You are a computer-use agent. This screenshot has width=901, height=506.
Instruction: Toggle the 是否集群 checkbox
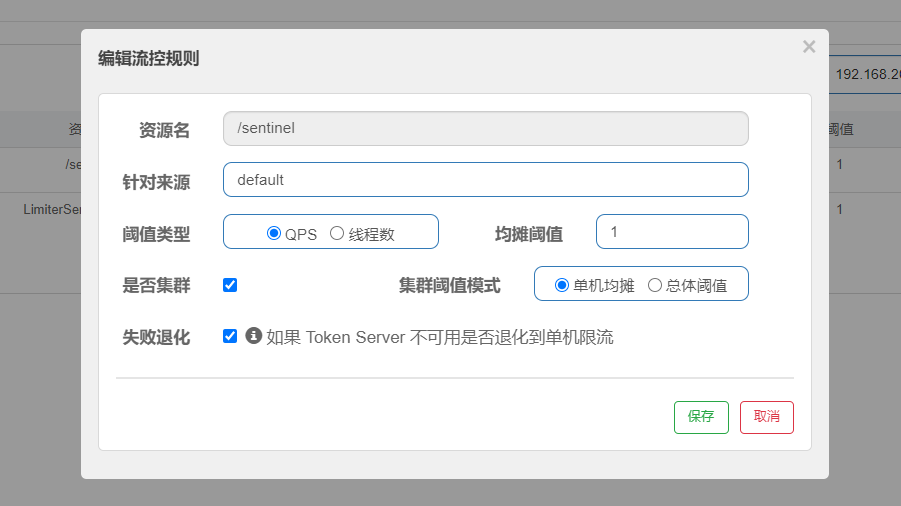pos(230,285)
